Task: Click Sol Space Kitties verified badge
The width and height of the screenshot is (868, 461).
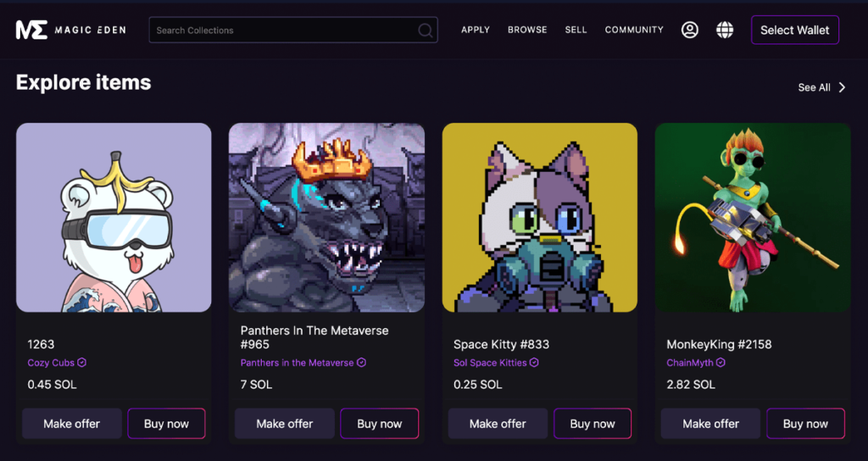Action: 534,363
